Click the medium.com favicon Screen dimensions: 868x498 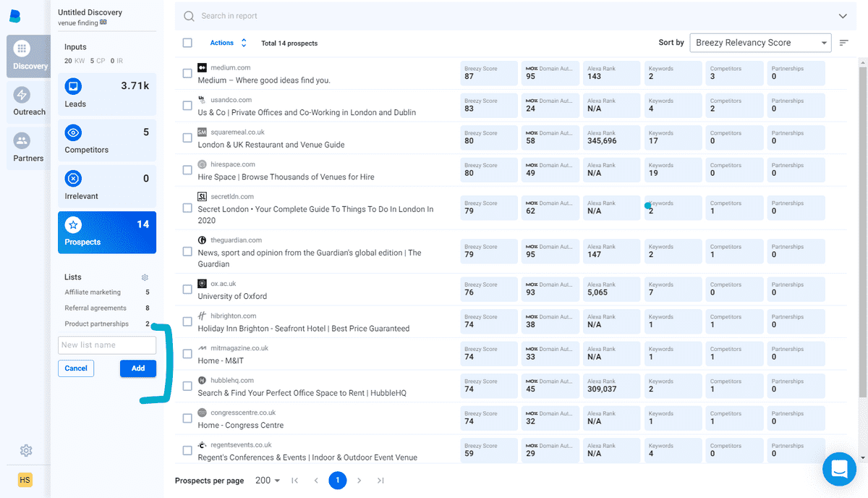point(203,68)
